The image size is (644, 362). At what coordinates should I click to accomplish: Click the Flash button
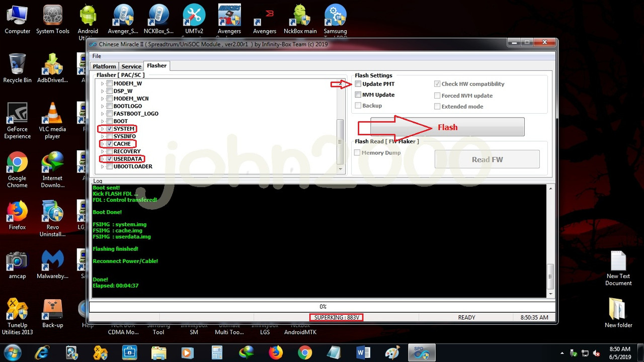[447, 127]
